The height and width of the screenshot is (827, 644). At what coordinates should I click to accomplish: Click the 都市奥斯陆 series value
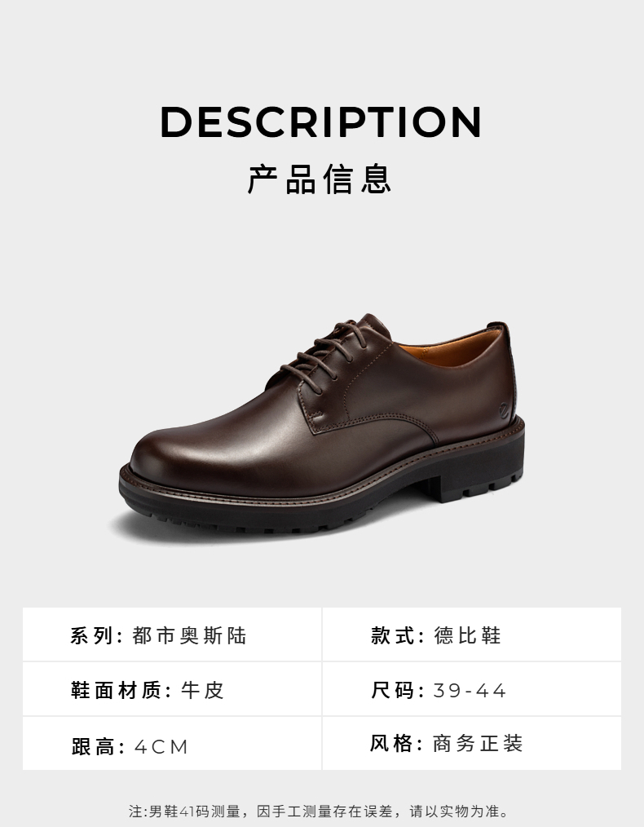[190, 635]
